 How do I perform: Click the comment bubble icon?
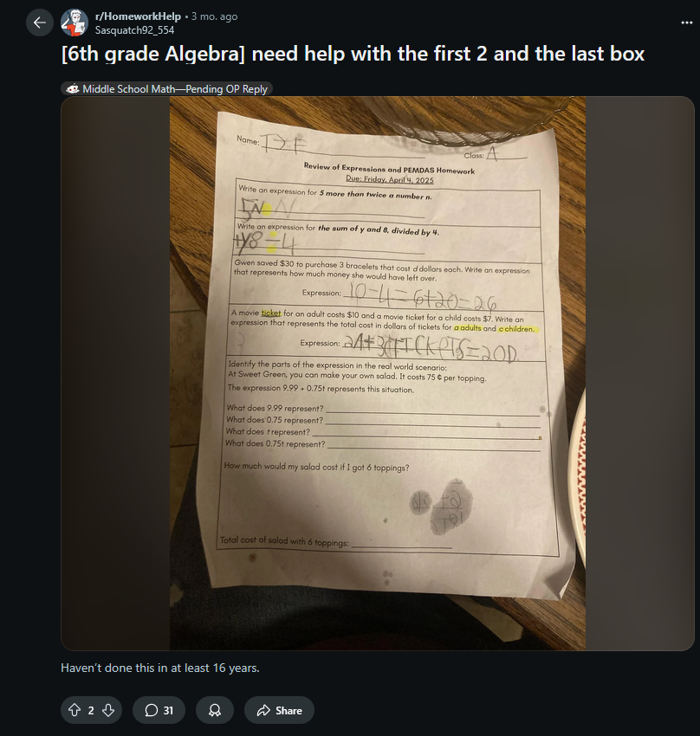click(x=151, y=710)
